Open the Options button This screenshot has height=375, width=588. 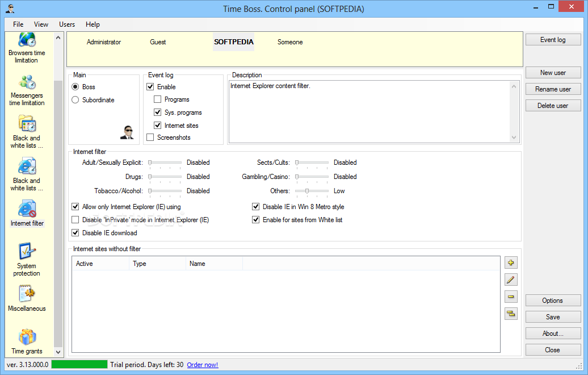click(553, 301)
